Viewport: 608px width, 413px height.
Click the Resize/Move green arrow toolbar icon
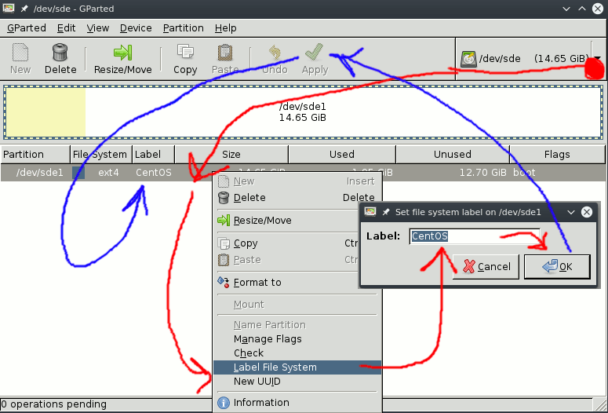(x=123, y=52)
